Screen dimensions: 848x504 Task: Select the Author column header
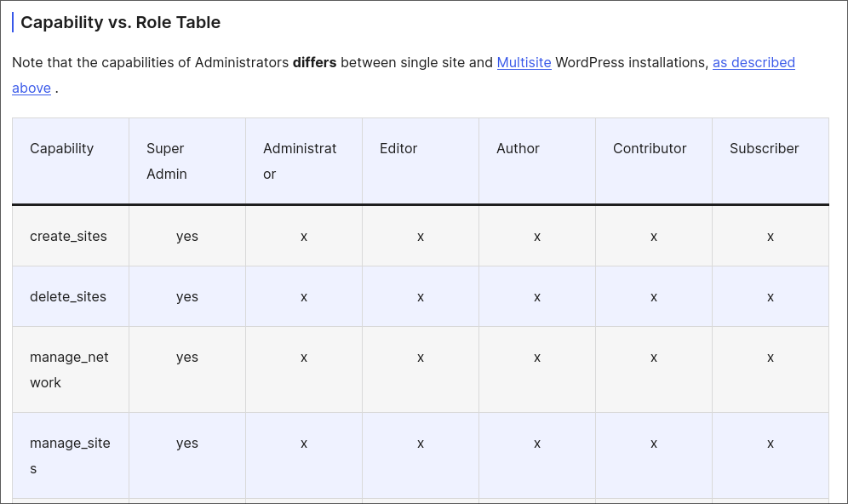(518, 148)
